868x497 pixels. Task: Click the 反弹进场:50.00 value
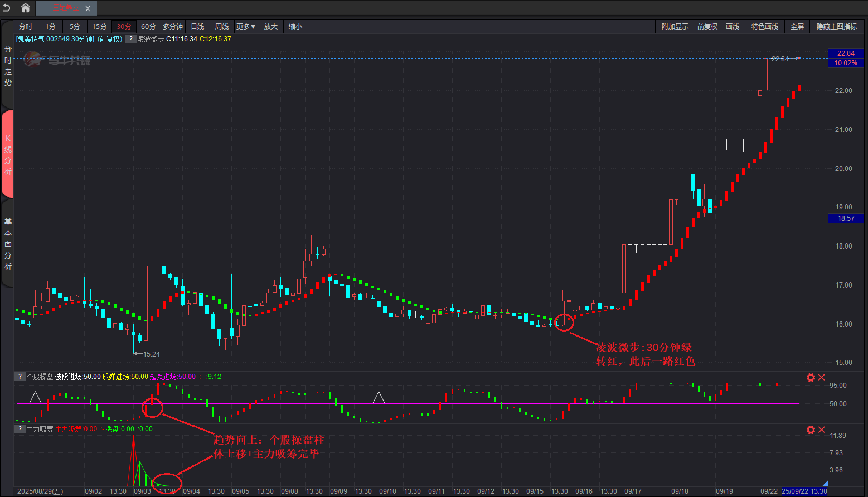125,377
